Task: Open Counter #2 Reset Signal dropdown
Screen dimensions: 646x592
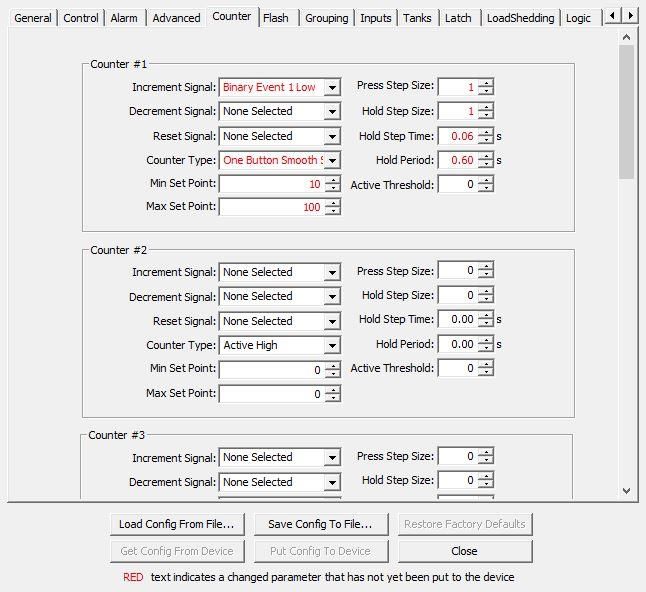Action: 332,321
